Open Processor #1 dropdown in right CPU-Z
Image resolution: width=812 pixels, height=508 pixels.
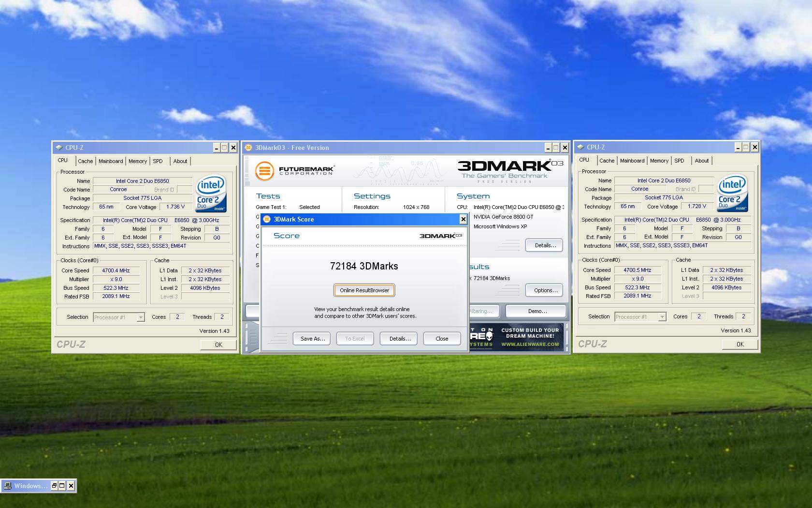[662, 317]
